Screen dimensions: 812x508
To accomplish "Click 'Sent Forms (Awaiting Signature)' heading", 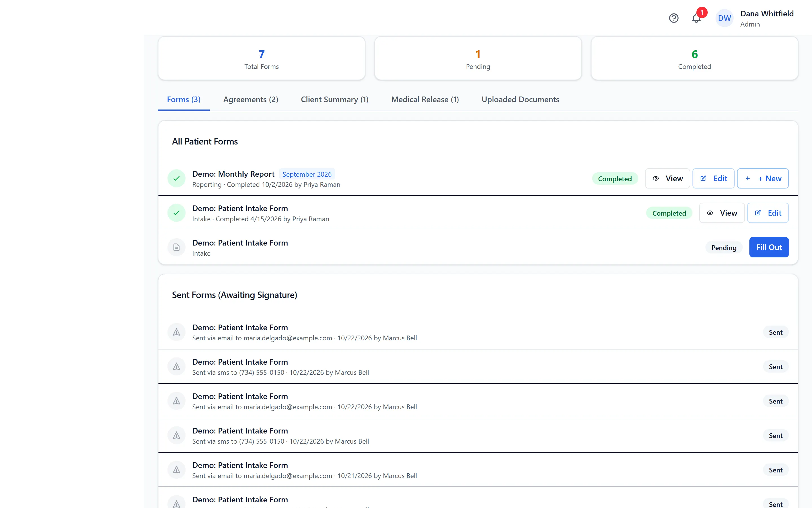I will coord(234,295).
